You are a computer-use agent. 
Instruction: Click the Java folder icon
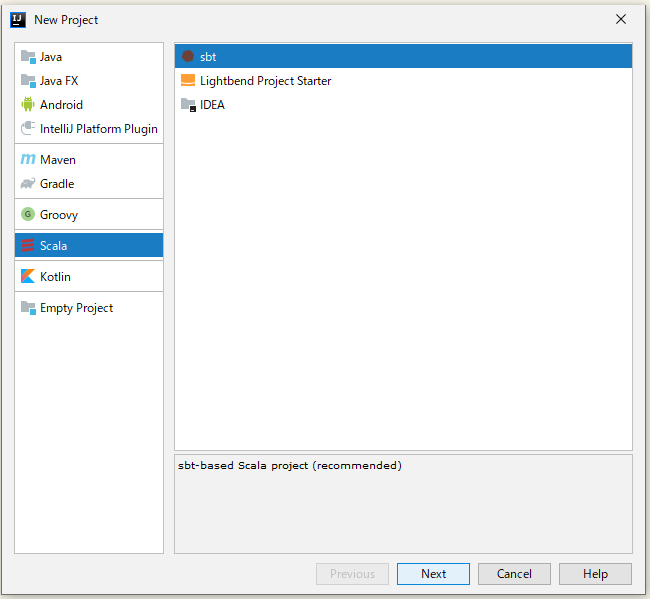pyautogui.click(x=28, y=57)
